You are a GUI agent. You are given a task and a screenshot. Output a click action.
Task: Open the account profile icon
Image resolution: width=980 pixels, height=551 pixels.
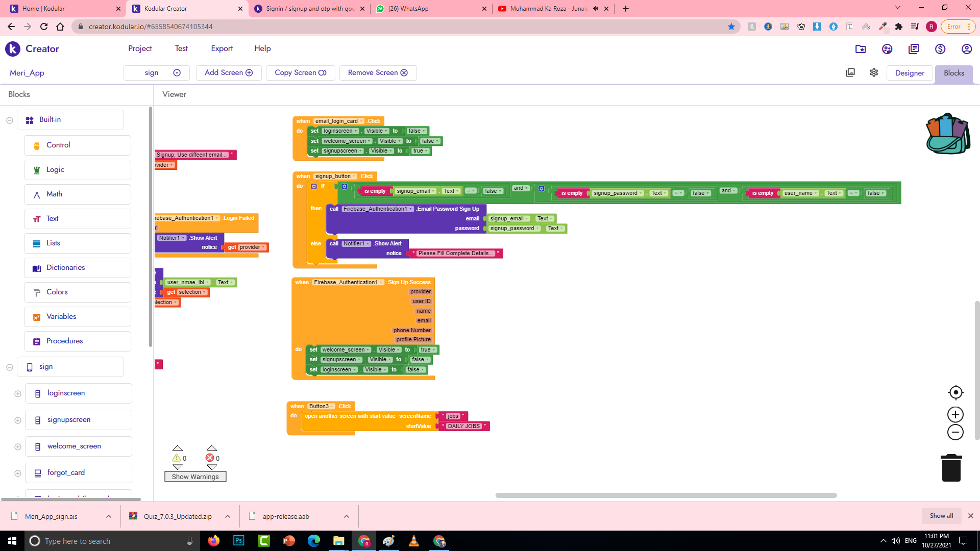(966, 49)
